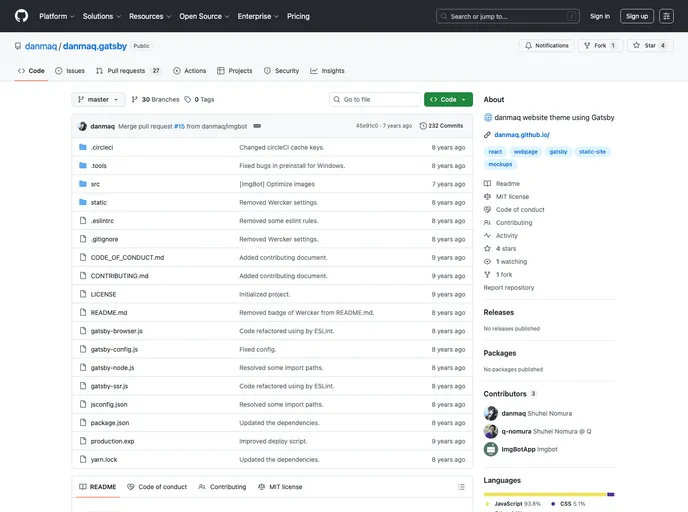Open the 232 Commits history
This screenshot has width=688, height=512.
pyautogui.click(x=441, y=126)
